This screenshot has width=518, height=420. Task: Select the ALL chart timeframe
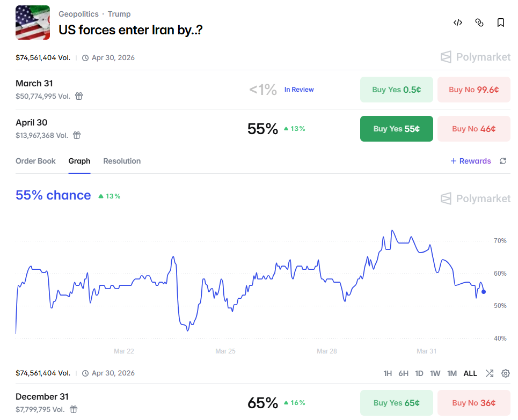coord(470,373)
